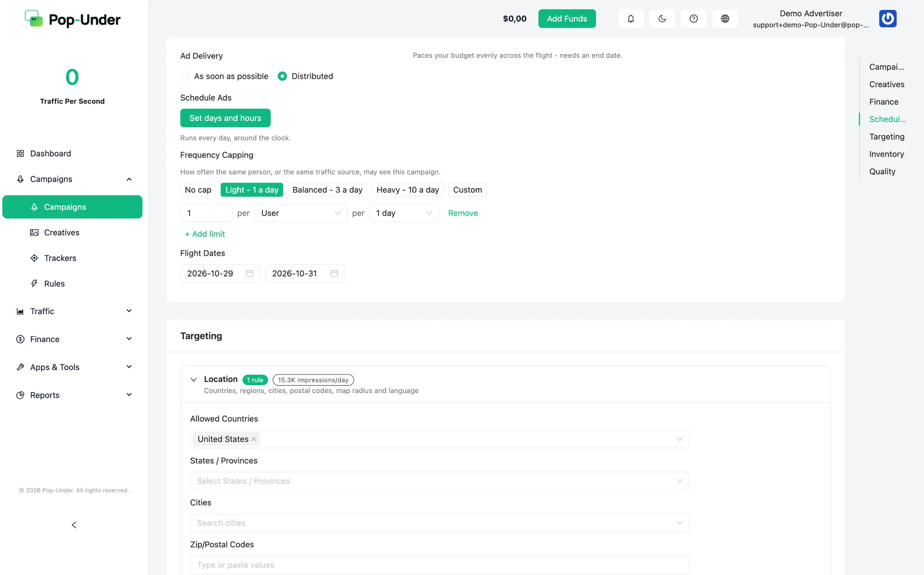
Task: Open the User scope dropdown
Action: [301, 213]
